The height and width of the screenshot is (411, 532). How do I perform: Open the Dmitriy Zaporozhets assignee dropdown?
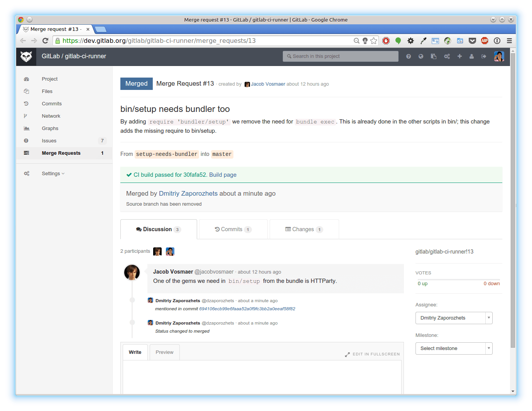[454, 318]
